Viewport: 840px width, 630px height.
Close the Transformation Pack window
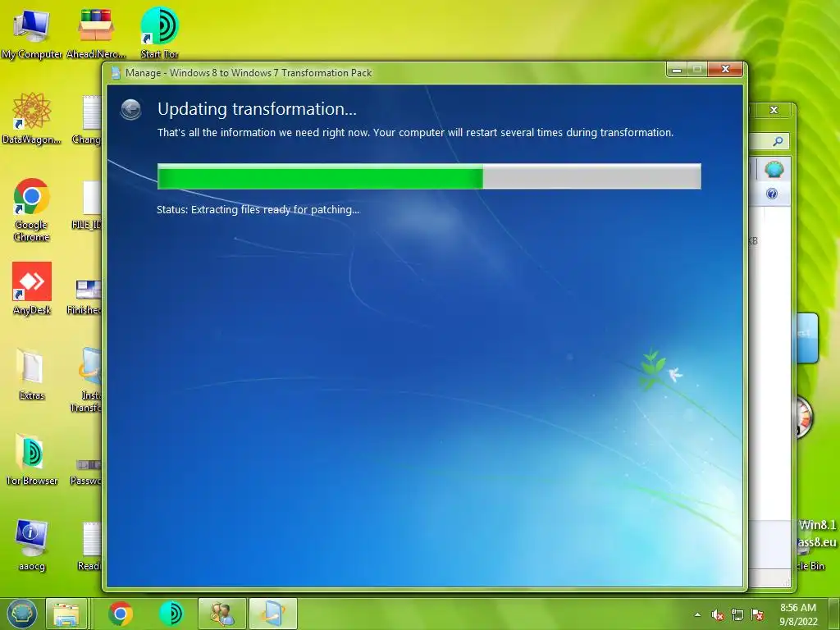click(725, 69)
